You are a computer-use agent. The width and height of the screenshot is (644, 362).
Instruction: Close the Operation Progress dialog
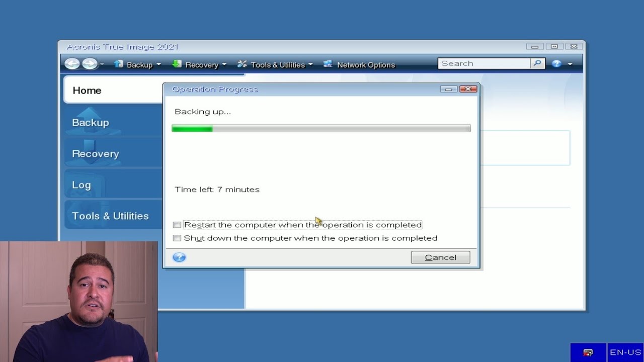pyautogui.click(x=468, y=89)
